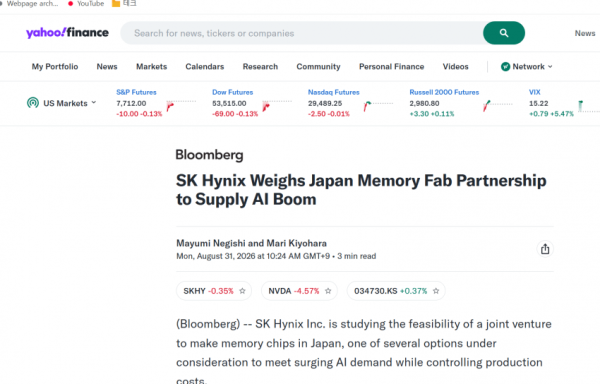The height and width of the screenshot is (384, 600).
Task: Open the YouTube bookmark in bookmarks bar
Action: [x=86, y=3]
